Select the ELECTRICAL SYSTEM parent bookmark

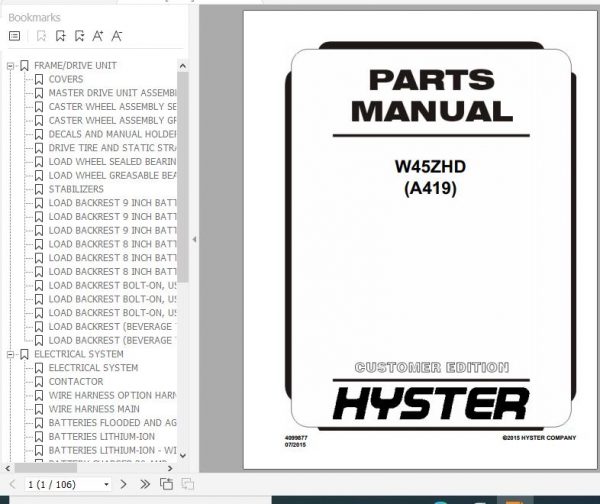tap(79, 354)
